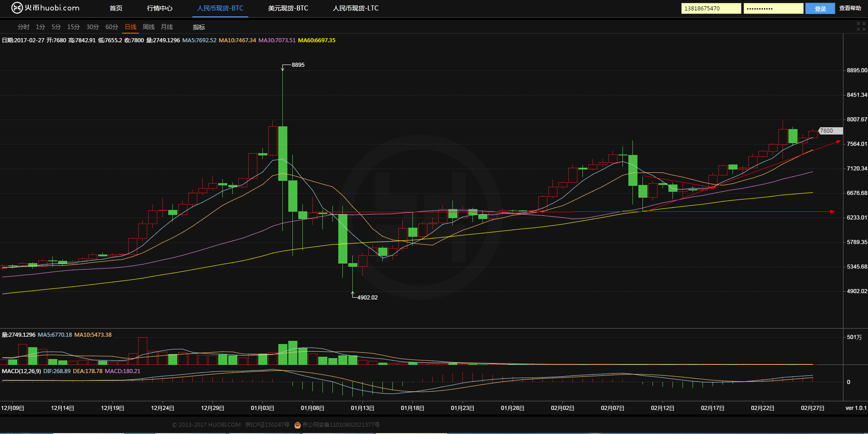Viewport: 868px width, 434px height.
Task: Select the 周线 weekly chart interval
Action: coord(149,27)
